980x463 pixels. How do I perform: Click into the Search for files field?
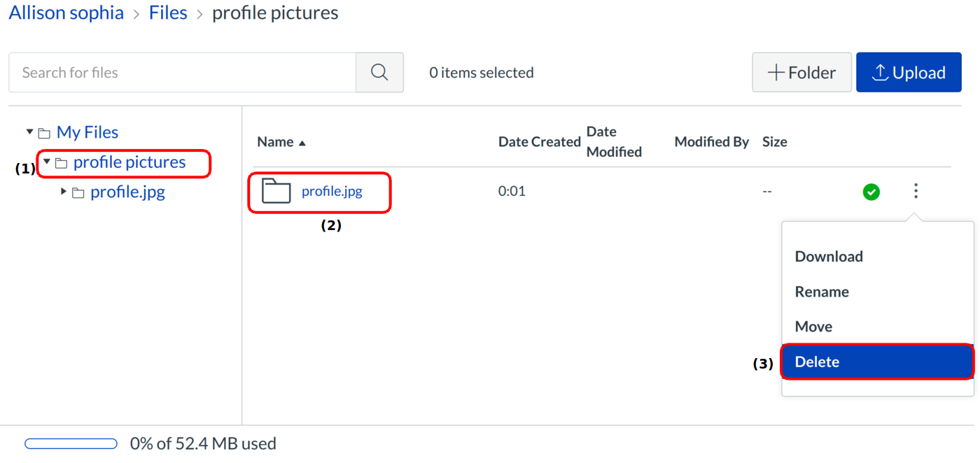pyautogui.click(x=182, y=73)
